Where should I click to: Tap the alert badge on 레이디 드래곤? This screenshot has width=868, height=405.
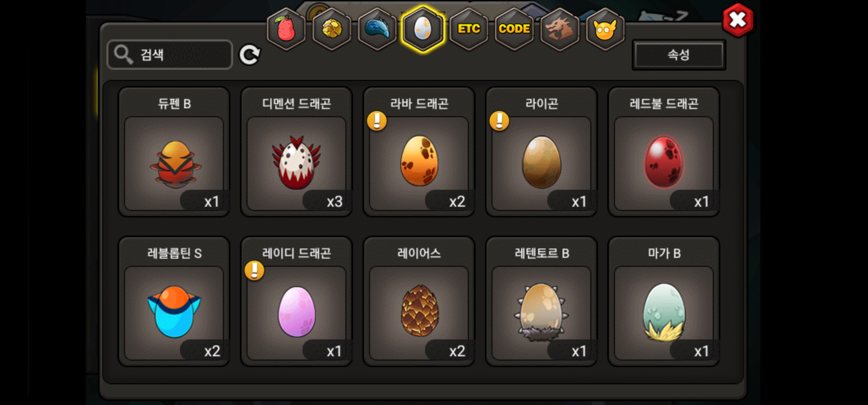(x=254, y=271)
